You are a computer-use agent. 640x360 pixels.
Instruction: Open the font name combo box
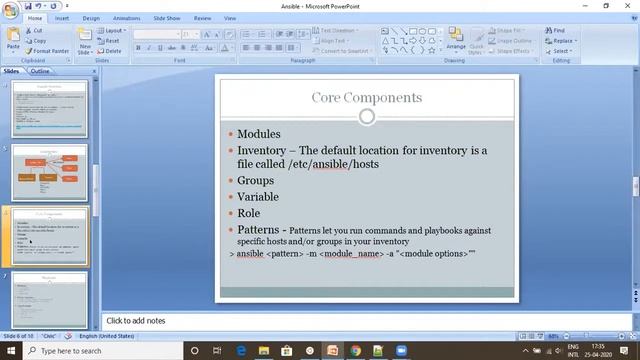[156, 34]
